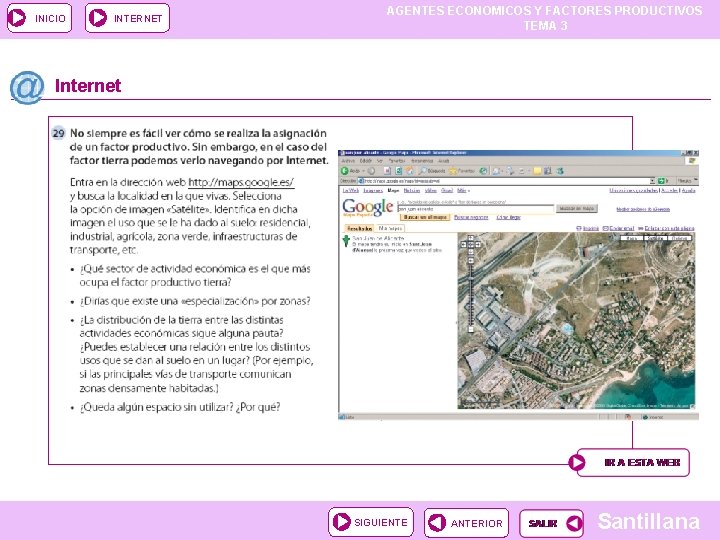Image resolution: width=720 pixels, height=540 pixels.
Task: Open the Herramientas menu in the browser
Action: (x=422, y=161)
